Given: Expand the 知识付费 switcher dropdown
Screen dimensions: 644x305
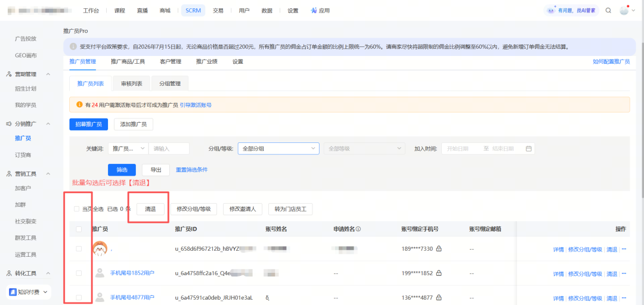Looking at the screenshot, I should (x=45, y=292).
